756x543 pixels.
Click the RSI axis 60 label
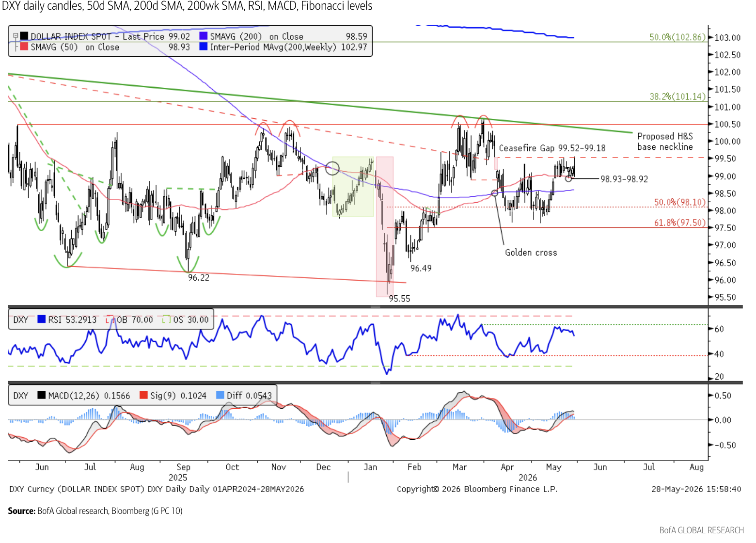coord(719,329)
